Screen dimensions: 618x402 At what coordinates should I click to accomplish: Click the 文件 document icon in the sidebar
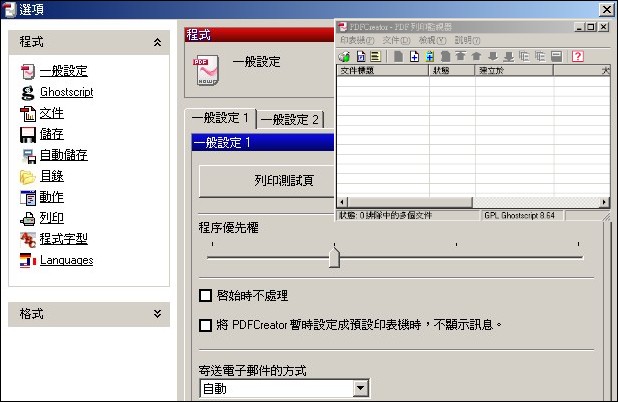tap(28, 114)
